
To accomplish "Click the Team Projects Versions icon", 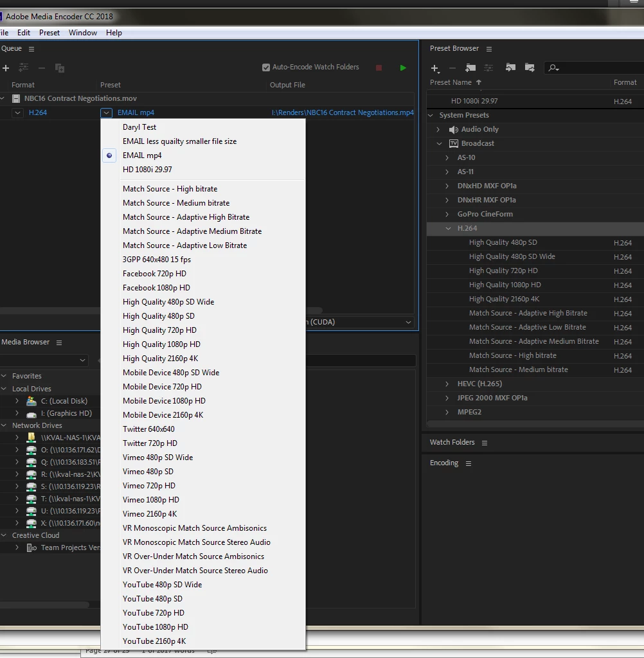I will tap(31, 547).
